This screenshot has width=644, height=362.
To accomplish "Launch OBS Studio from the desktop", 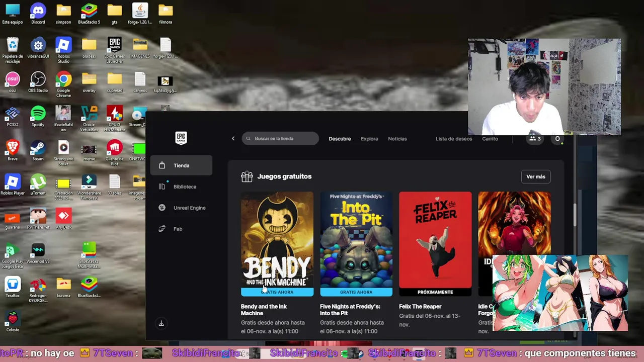I will pyautogui.click(x=38, y=82).
